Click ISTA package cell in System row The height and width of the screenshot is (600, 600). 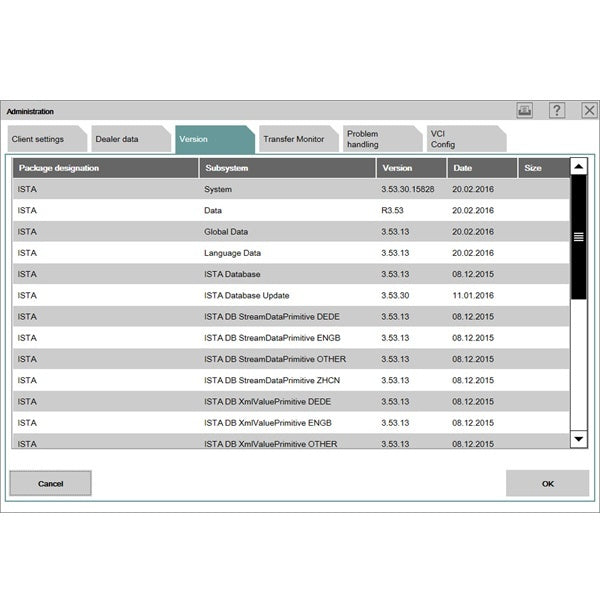[27, 189]
